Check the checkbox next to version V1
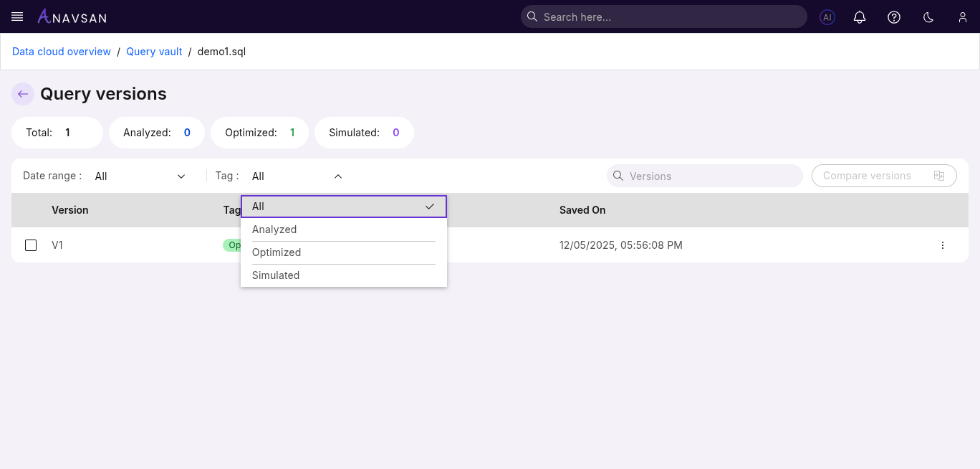 (31, 245)
